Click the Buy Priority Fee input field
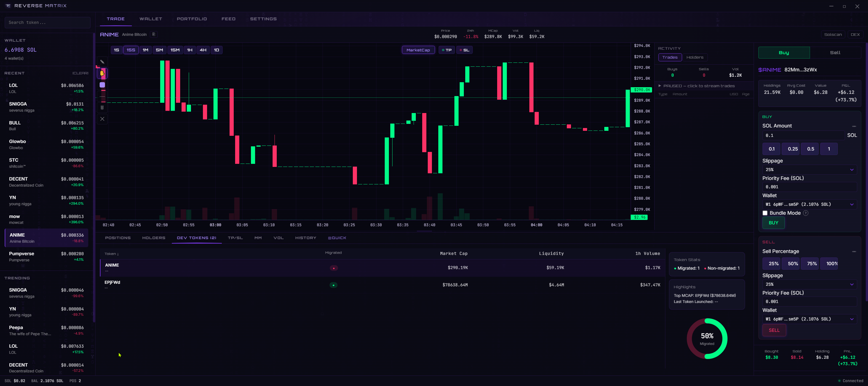 click(809, 187)
